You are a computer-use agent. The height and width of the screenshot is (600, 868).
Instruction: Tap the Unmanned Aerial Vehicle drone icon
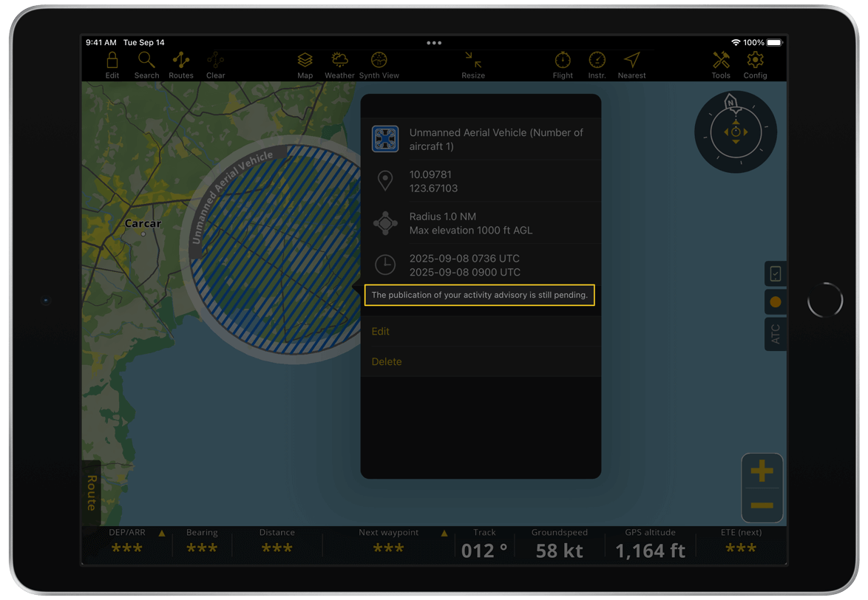coord(385,139)
